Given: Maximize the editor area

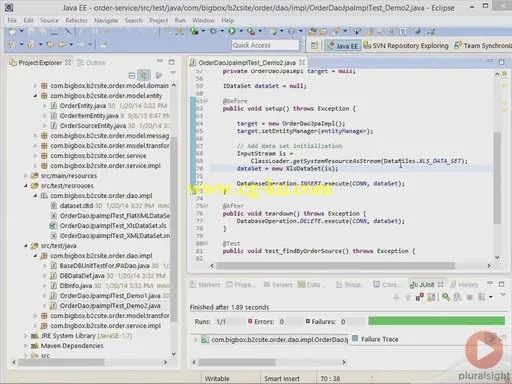Looking at the screenshot, I should pos(501,62).
